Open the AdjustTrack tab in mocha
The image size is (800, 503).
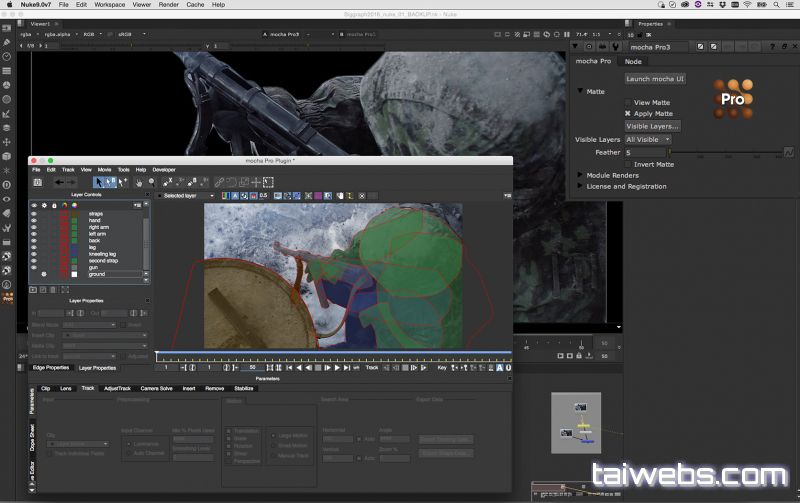(117, 388)
